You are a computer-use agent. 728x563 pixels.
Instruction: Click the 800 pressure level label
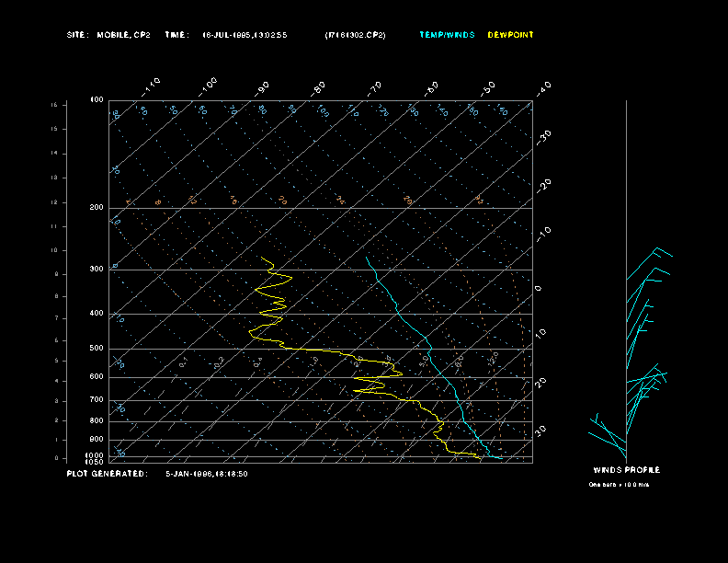coord(97,420)
